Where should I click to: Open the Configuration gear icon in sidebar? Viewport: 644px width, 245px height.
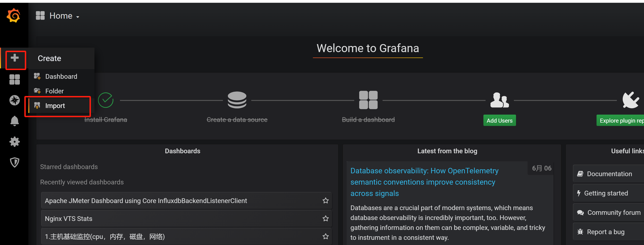[14, 142]
